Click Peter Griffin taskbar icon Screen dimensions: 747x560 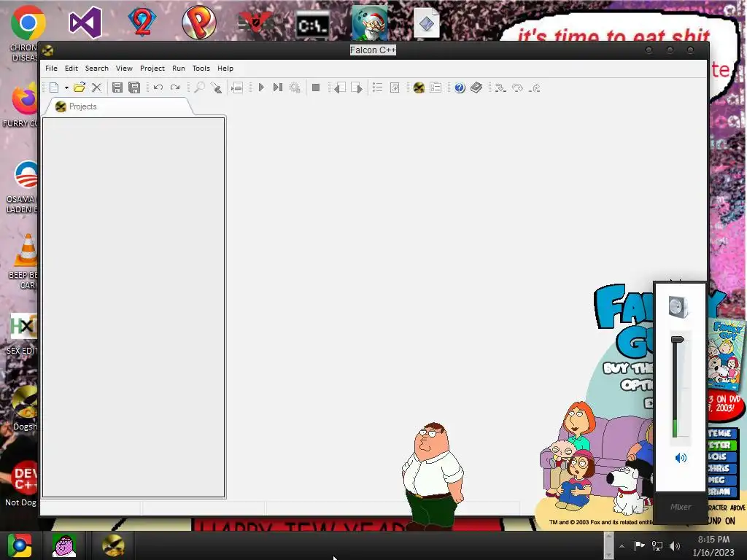(64, 545)
